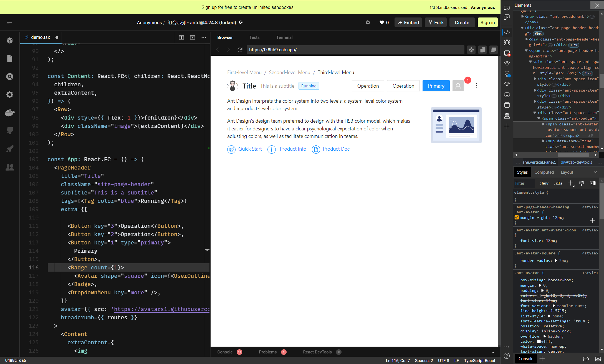604x364 pixels.
Task: Open the Deployment rocket icon
Action: [10, 149]
